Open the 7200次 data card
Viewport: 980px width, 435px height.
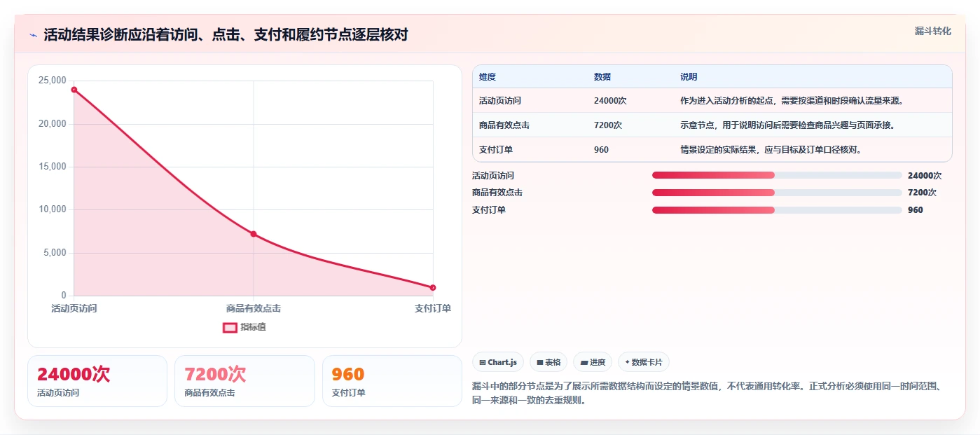(244, 381)
